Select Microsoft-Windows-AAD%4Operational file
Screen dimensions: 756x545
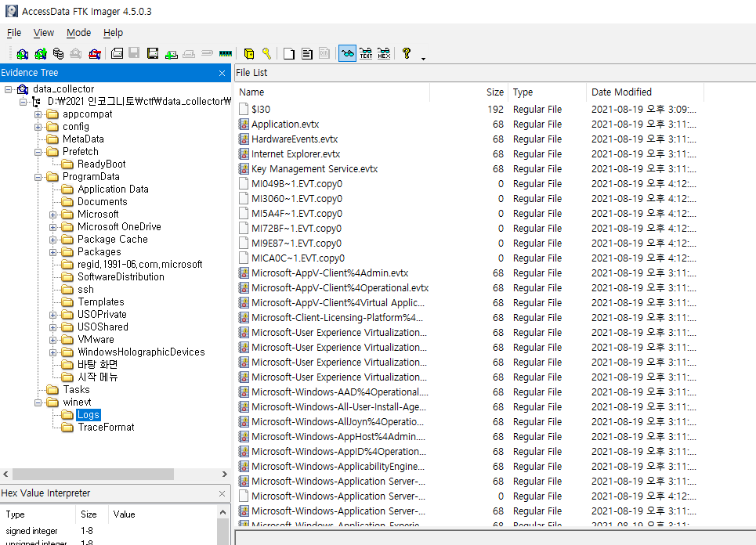click(339, 392)
